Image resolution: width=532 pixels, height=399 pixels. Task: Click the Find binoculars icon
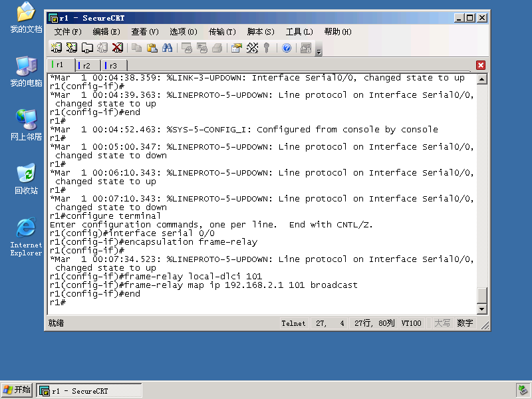(168, 48)
